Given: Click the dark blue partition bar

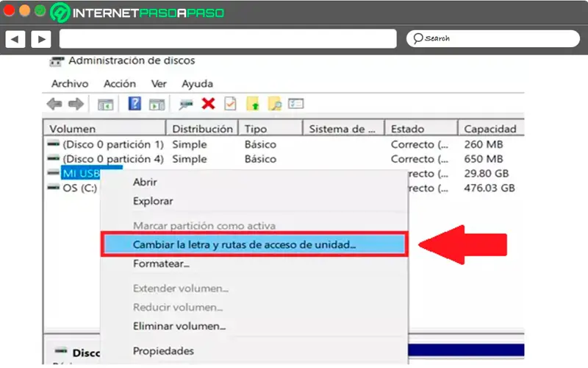Looking at the screenshot, I should coord(466,350).
